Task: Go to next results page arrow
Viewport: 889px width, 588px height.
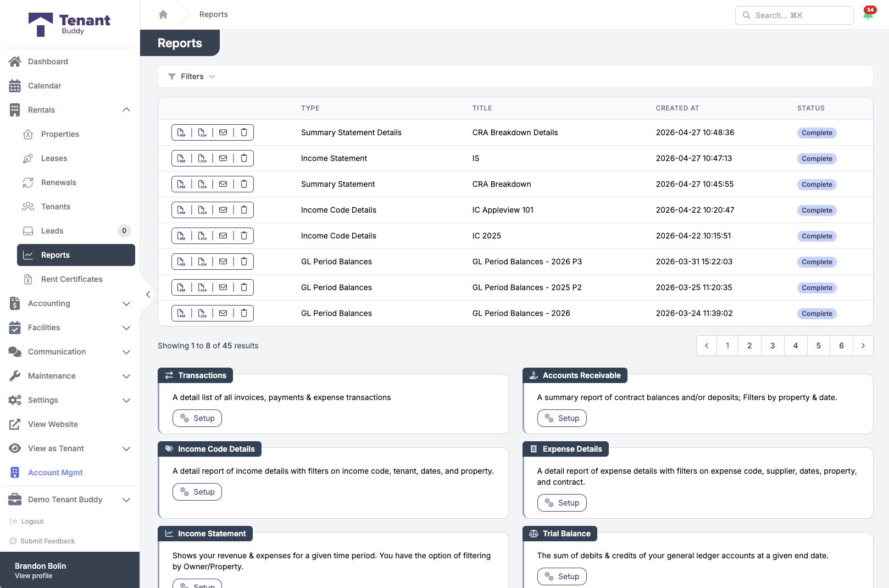Action: click(863, 346)
